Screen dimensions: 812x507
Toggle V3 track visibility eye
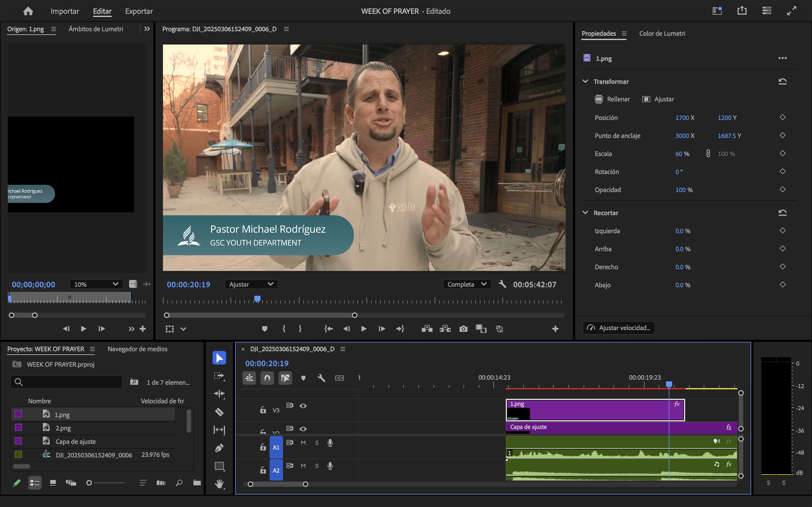coord(303,406)
